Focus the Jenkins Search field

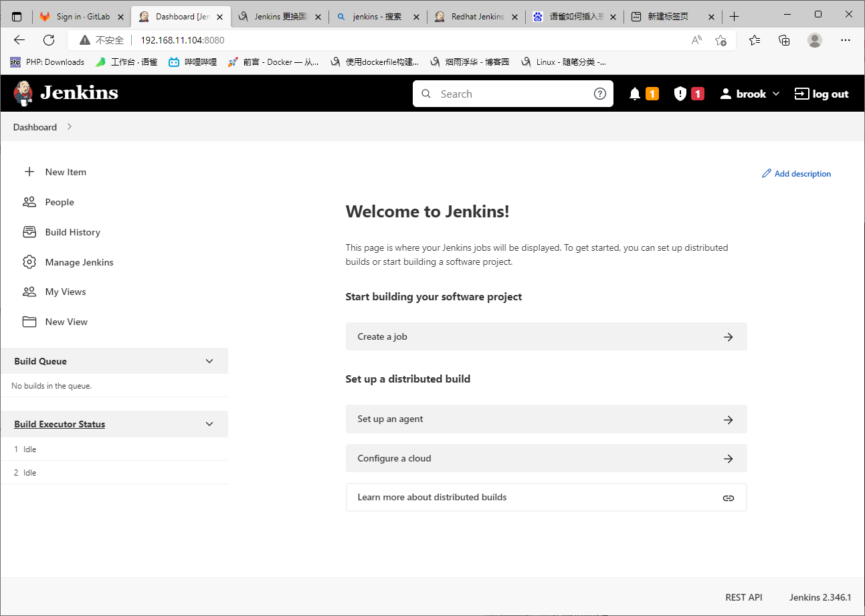point(513,94)
